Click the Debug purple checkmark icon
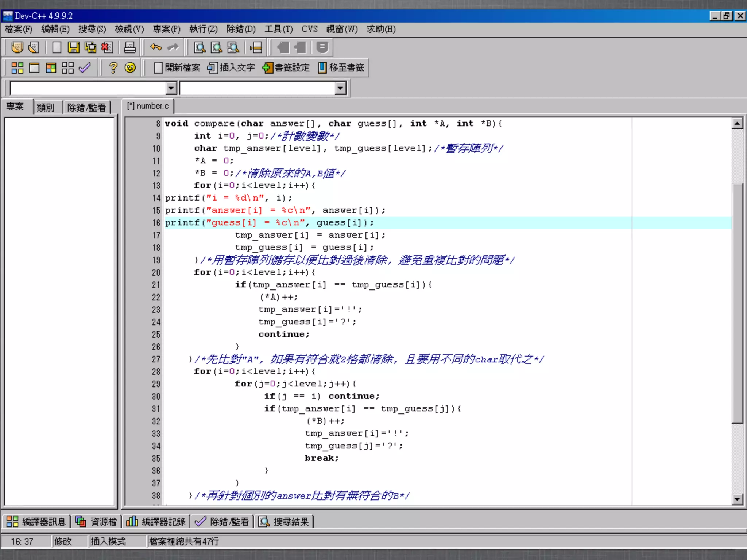The image size is (747, 560). (85, 68)
